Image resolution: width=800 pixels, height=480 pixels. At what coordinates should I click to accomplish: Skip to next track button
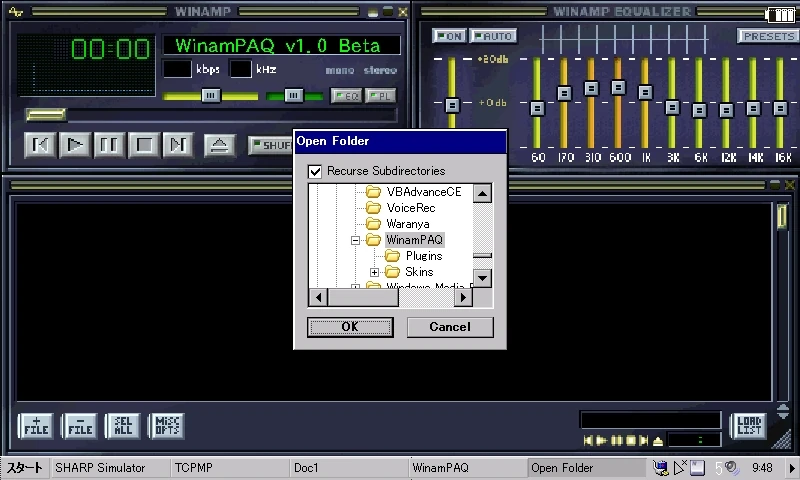tap(178, 145)
